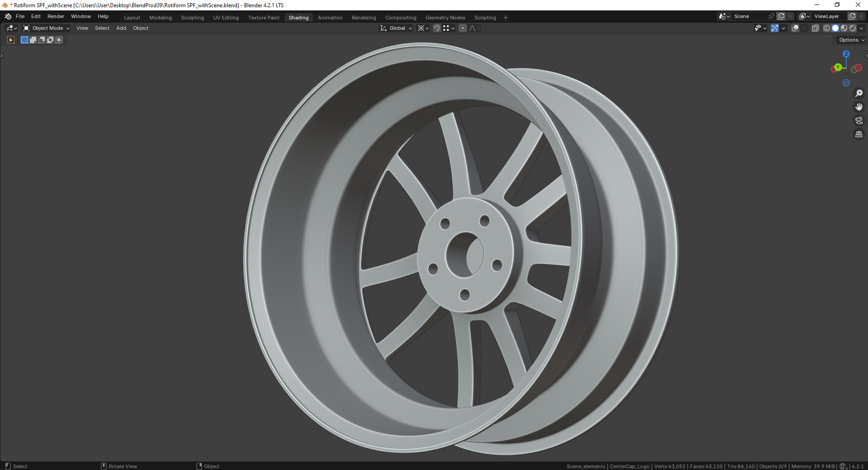Switch to material preview shading
Viewport: 868px width, 470px height.
(x=844, y=28)
